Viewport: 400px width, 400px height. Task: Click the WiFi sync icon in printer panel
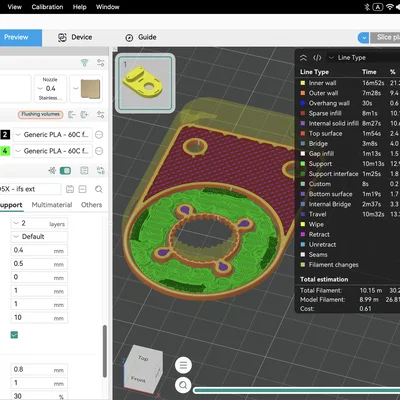pyautogui.click(x=85, y=62)
